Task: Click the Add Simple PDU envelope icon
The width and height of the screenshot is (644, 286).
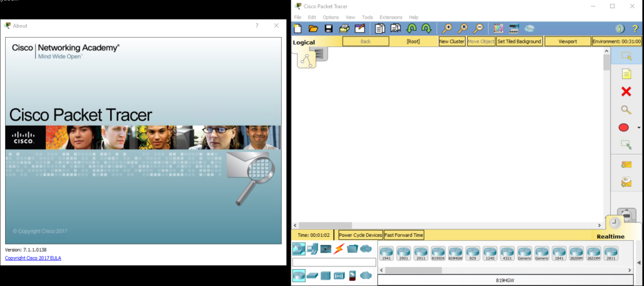Action: pyautogui.click(x=626, y=165)
